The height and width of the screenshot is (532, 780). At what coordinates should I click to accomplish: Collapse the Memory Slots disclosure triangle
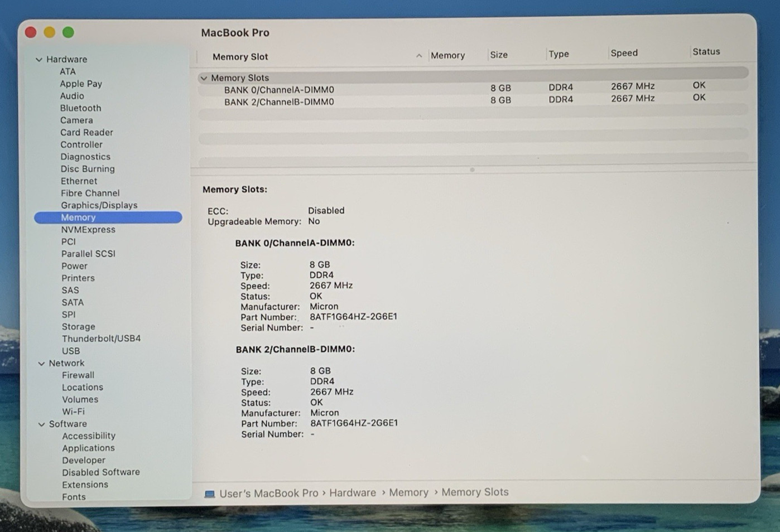click(x=204, y=78)
